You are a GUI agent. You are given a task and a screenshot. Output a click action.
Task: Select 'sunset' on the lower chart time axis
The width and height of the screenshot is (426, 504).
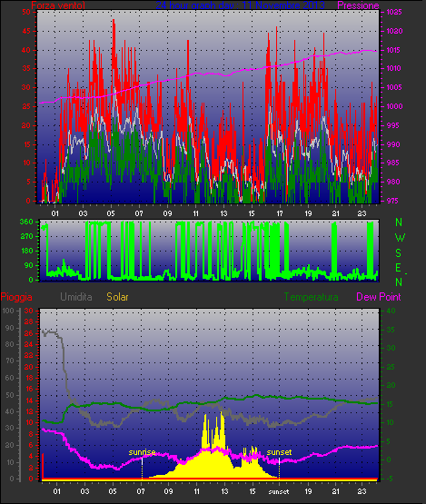pyautogui.click(x=279, y=491)
